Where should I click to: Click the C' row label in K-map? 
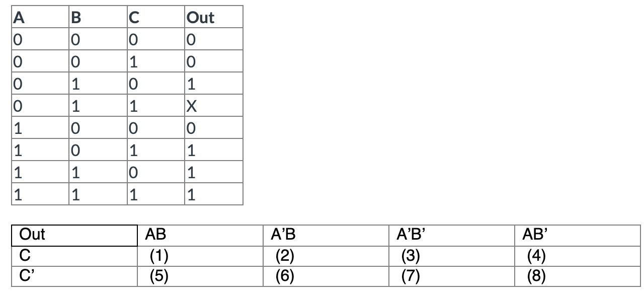26,276
